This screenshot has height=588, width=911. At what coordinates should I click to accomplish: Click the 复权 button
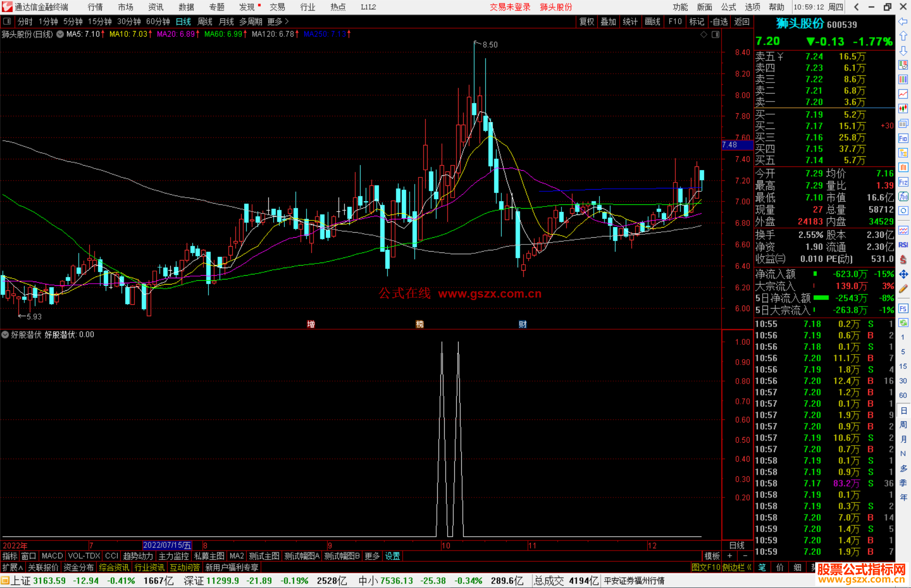pos(586,21)
